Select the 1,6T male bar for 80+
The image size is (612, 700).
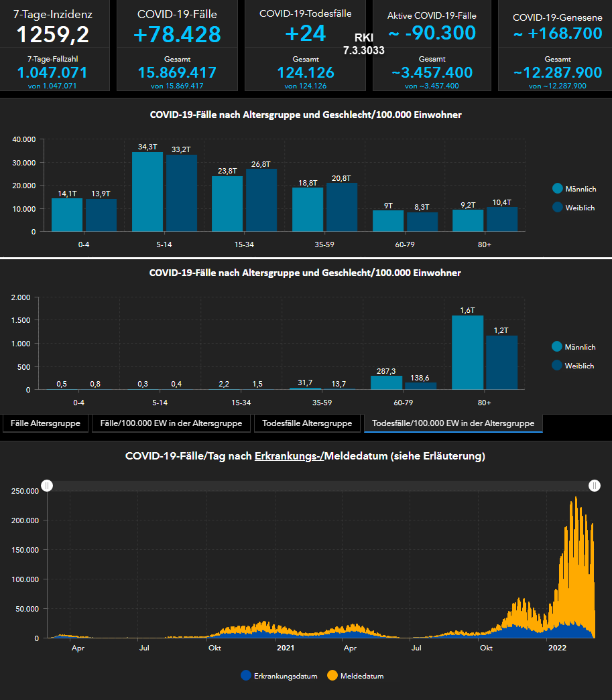coord(467,353)
